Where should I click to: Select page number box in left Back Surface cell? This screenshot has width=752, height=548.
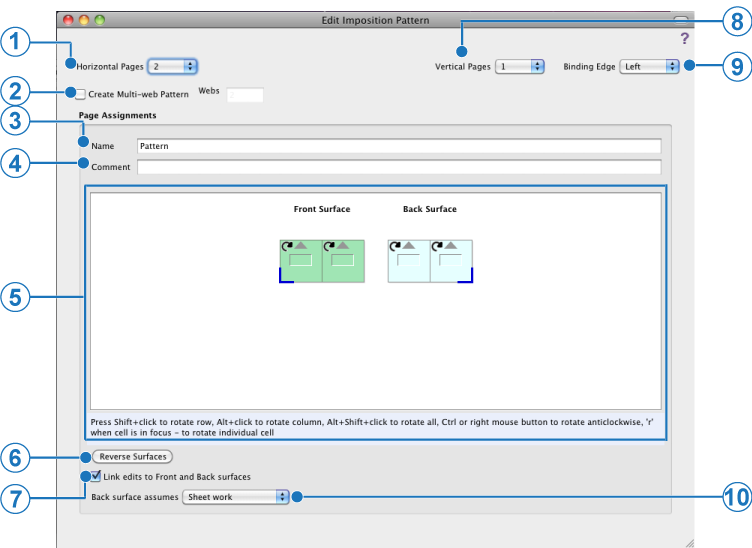pos(408,261)
